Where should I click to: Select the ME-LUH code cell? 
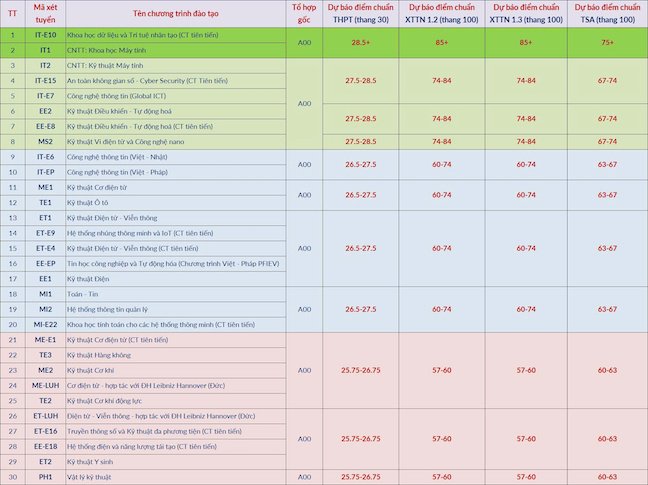pos(45,386)
